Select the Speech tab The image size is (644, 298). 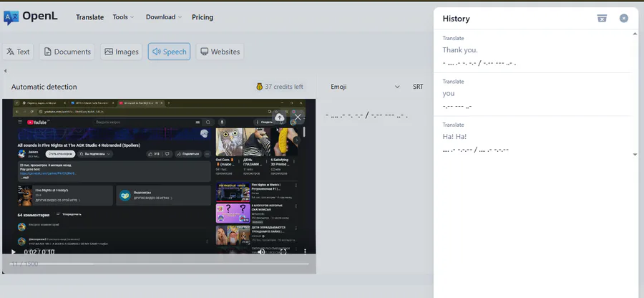tap(169, 52)
